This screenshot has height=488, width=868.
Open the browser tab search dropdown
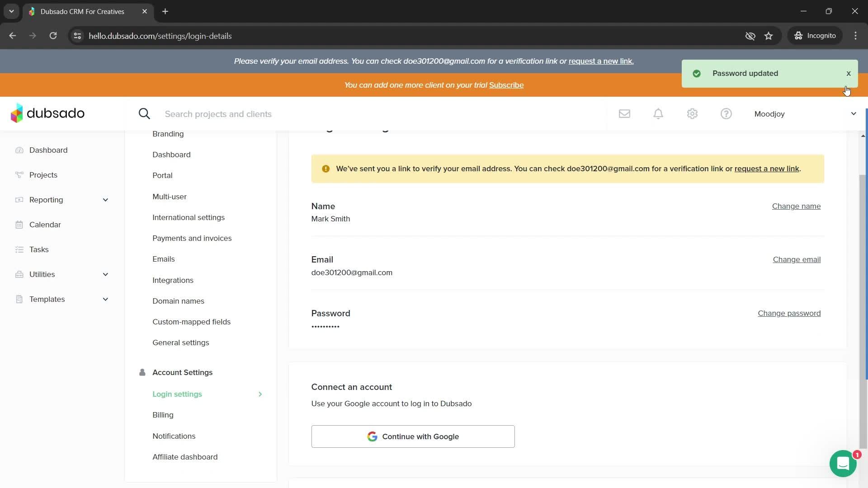click(x=11, y=11)
